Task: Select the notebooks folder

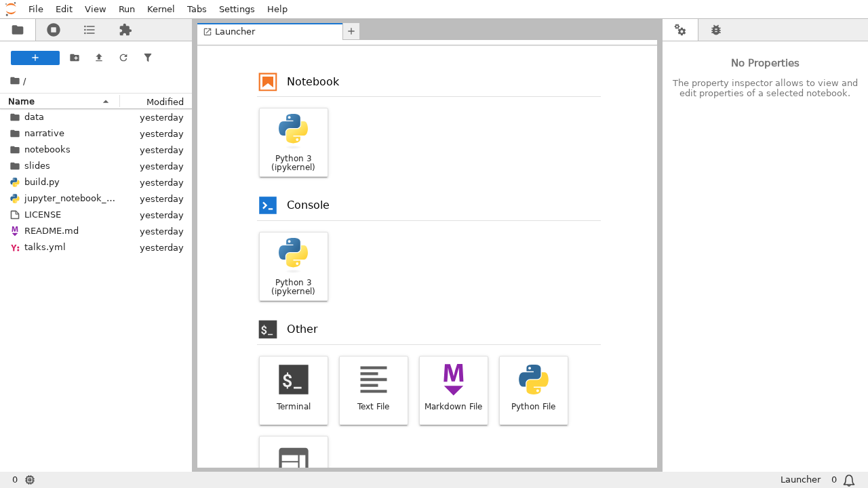Action: tap(96, 150)
